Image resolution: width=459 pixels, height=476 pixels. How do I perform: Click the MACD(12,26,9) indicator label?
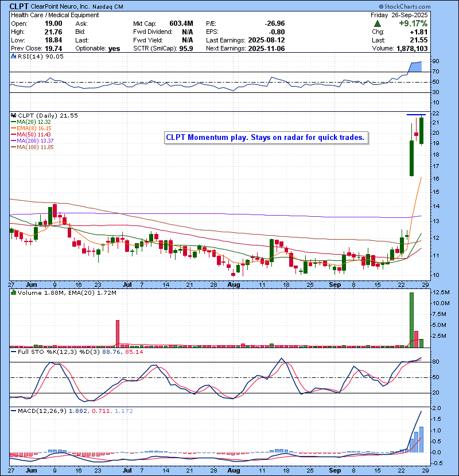(x=42, y=411)
